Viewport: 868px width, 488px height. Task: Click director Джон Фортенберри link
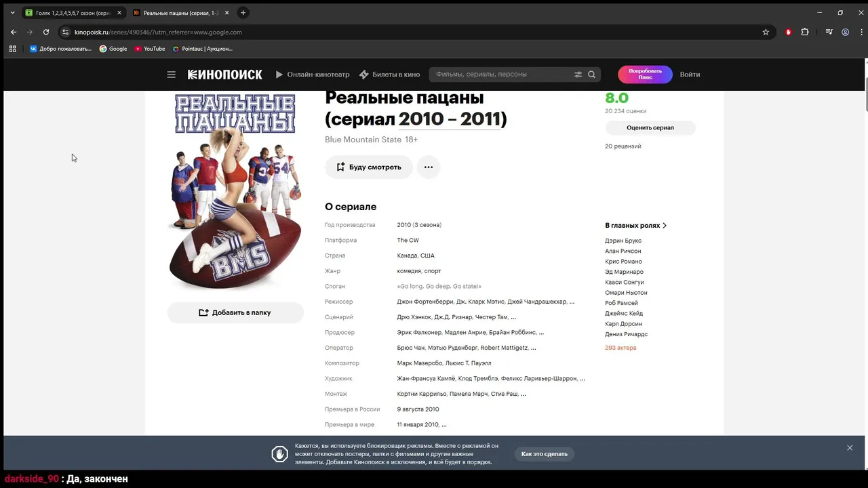(425, 302)
